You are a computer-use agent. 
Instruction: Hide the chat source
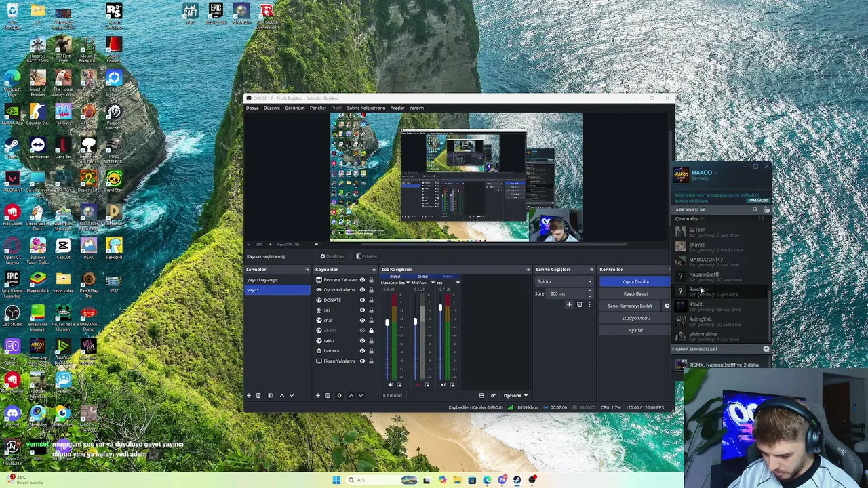point(362,320)
